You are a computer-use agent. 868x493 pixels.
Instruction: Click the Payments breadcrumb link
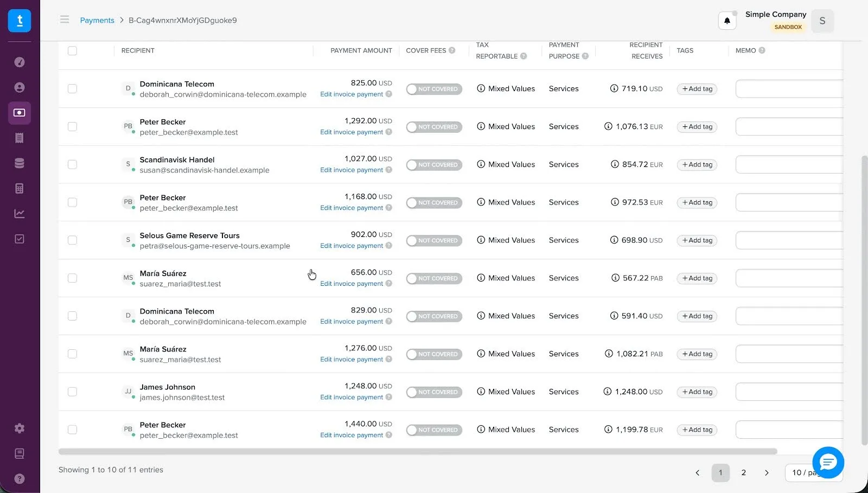coord(97,20)
